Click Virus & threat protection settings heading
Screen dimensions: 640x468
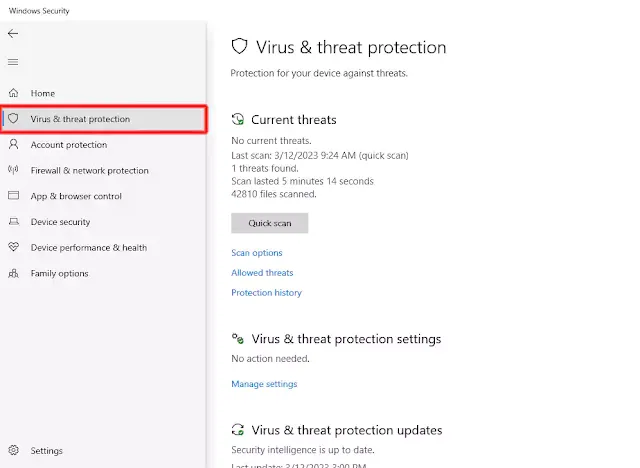(x=346, y=339)
